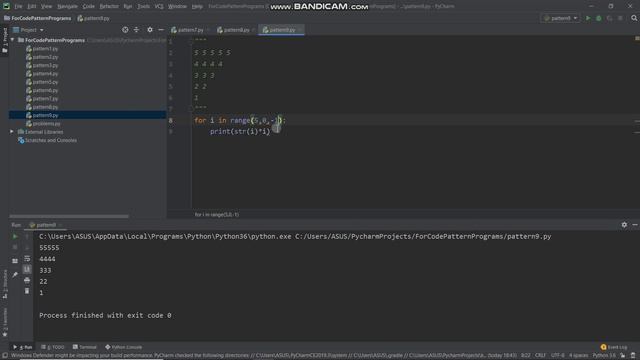The width and height of the screenshot is (640, 360).
Task: Expand the External Libraries node
Action: [12, 132]
